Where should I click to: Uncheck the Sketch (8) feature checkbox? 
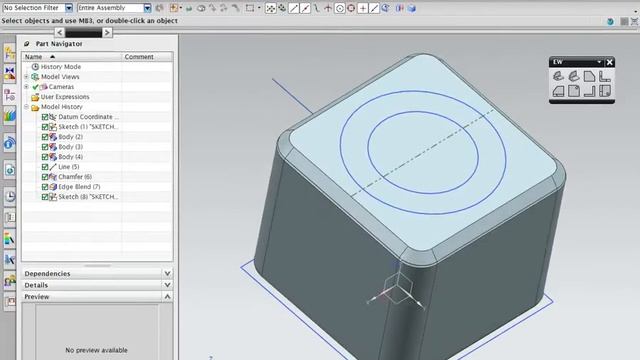pyautogui.click(x=45, y=197)
